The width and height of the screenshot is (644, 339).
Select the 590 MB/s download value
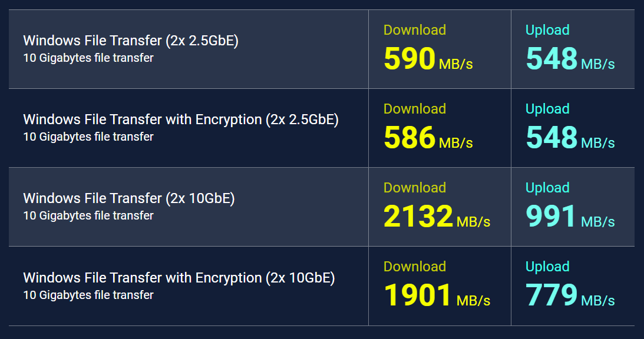tap(428, 59)
